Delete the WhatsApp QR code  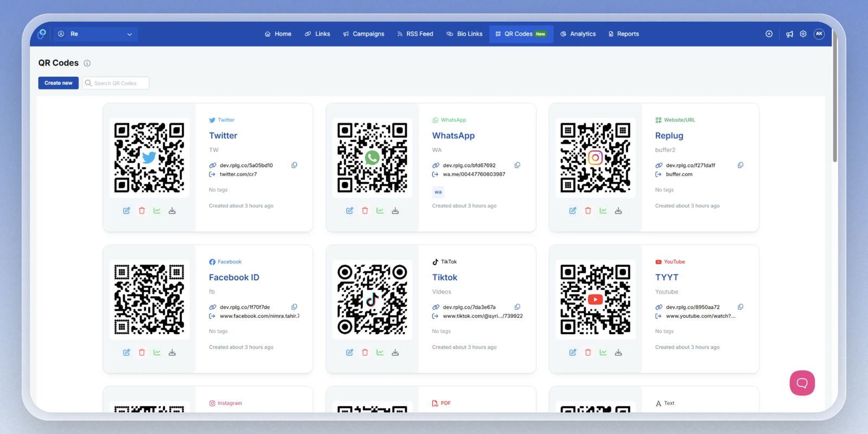click(365, 210)
